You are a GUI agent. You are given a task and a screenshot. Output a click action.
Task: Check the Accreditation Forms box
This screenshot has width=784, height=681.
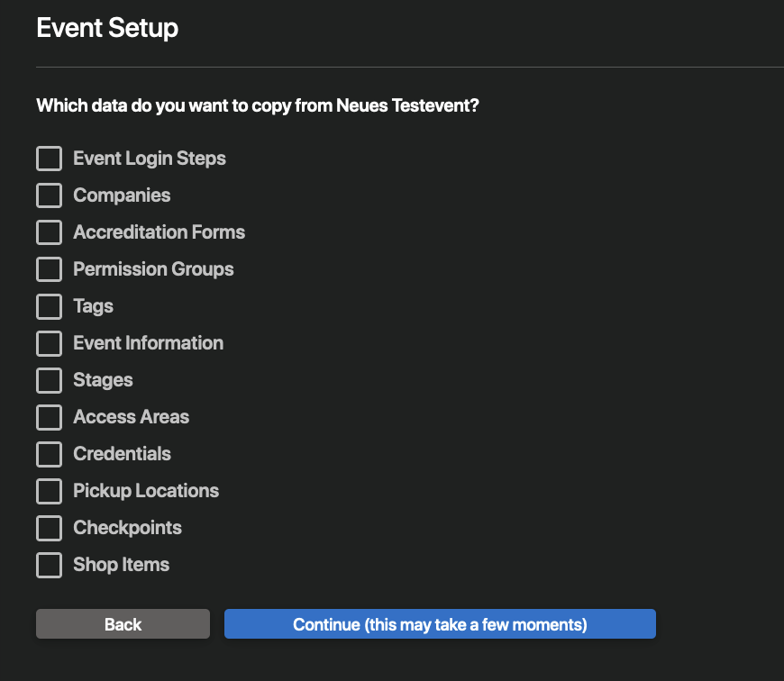[x=49, y=232]
